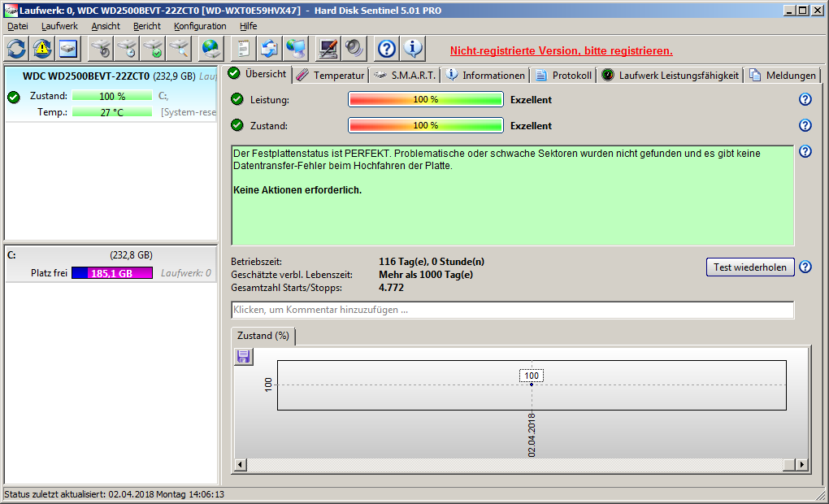
Task: Click the Zustand 100 % gradient bar in overview
Action: click(426, 125)
